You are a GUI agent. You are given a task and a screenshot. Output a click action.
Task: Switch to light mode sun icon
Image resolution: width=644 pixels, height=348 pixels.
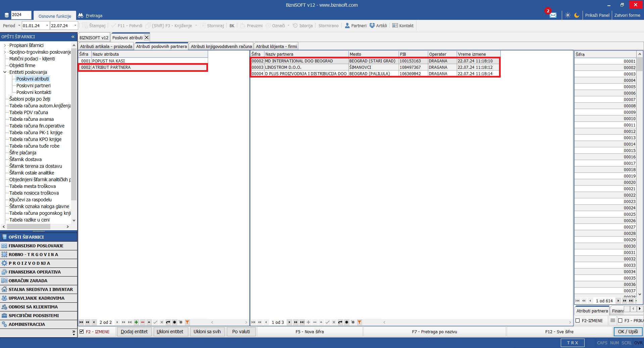[x=567, y=15]
